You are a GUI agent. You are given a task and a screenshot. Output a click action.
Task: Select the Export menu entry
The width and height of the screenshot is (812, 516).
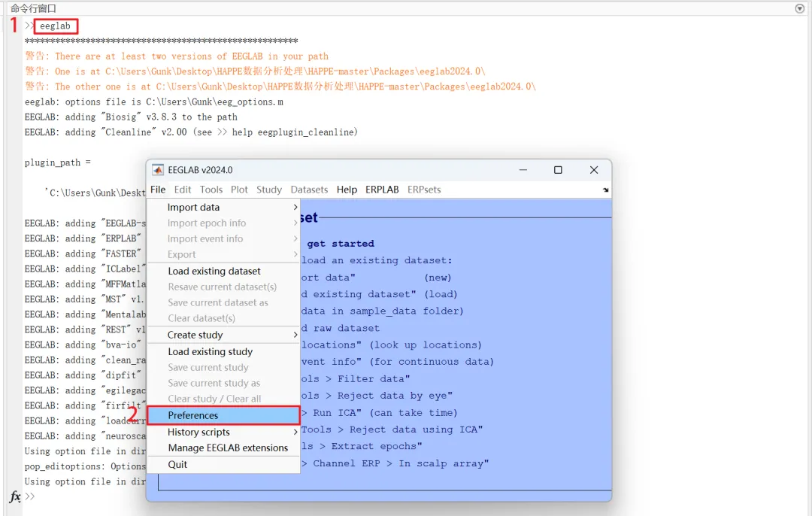tap(224, 254)
